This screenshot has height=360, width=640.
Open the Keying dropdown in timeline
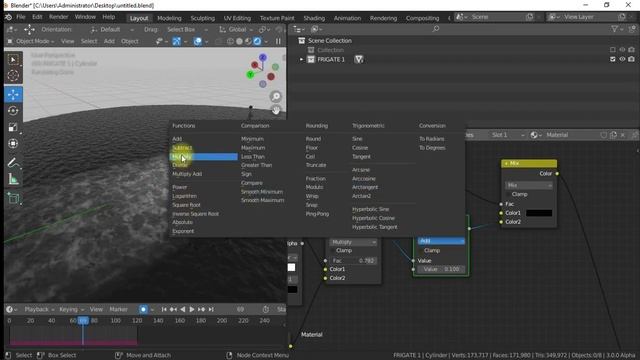coord(71,309)
